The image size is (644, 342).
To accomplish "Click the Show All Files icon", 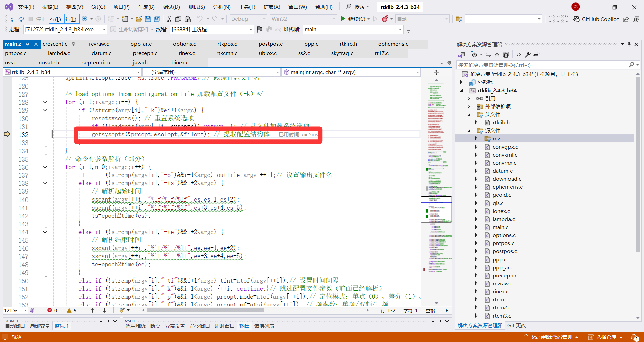I will pos(506,55).
